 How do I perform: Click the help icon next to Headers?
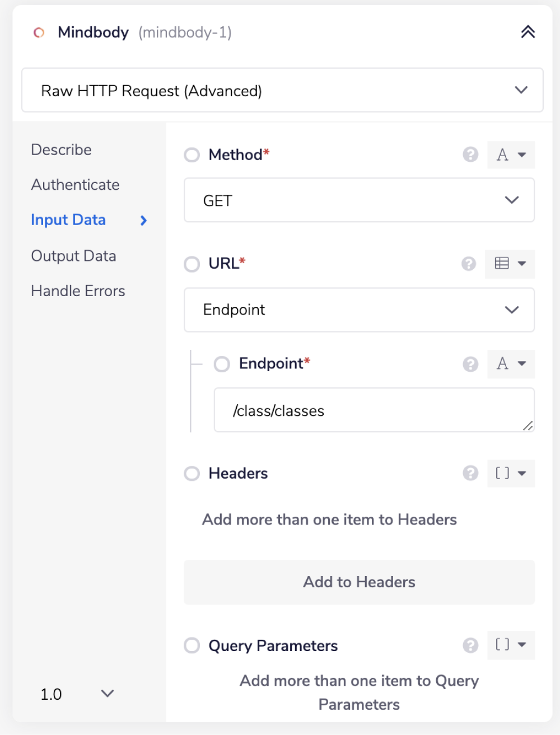point(470,474)
